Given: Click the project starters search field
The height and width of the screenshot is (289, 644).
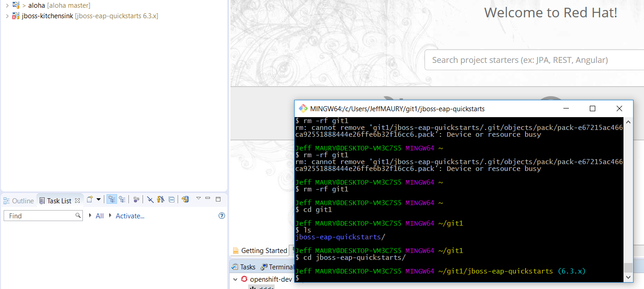Looking at the screenshot, I should click(x=534, y=60).
